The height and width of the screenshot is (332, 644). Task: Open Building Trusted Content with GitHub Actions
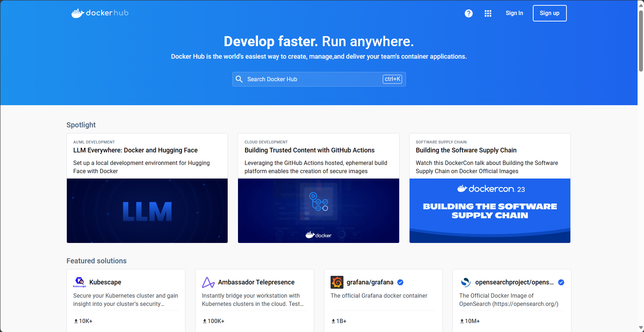point(309,150)
